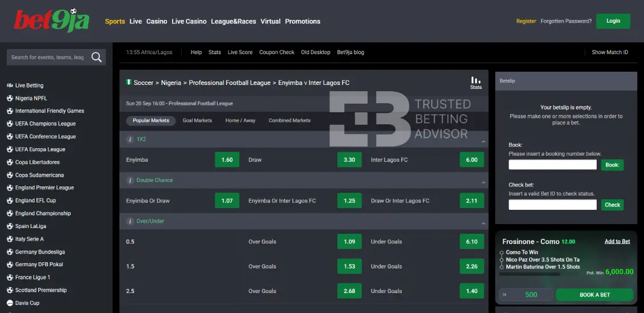This screenshot has height=313, width=644.
Task: Click ball icon beside Germany DFB Pokal
Action: [x=10, y=265]
